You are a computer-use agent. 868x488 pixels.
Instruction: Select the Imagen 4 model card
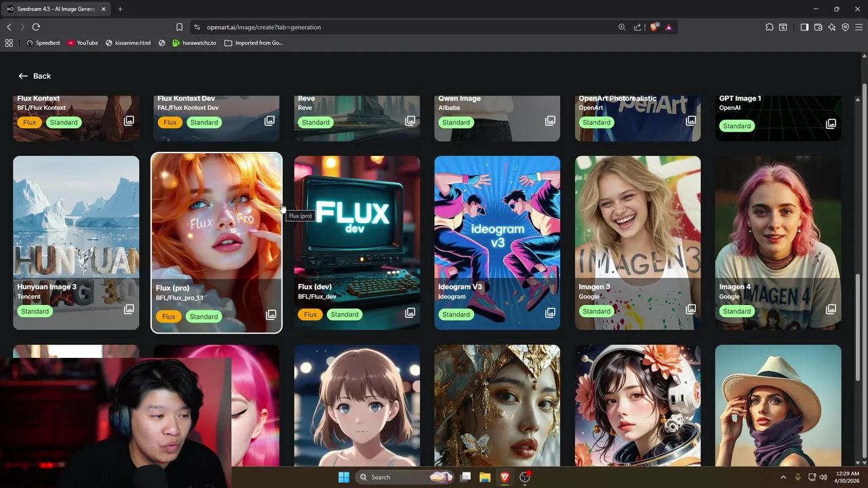pos(778,243)
